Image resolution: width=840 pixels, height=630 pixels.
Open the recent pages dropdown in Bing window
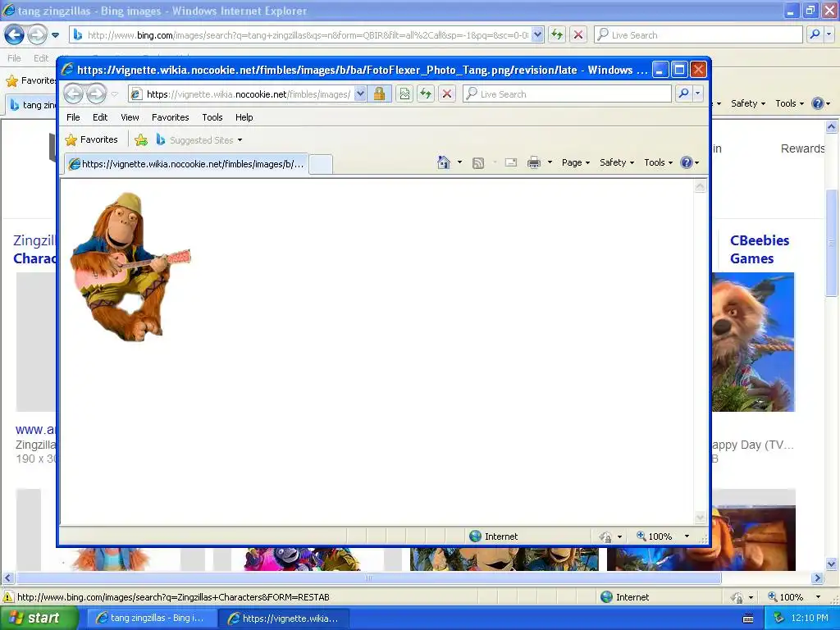[x=55, y=35]
